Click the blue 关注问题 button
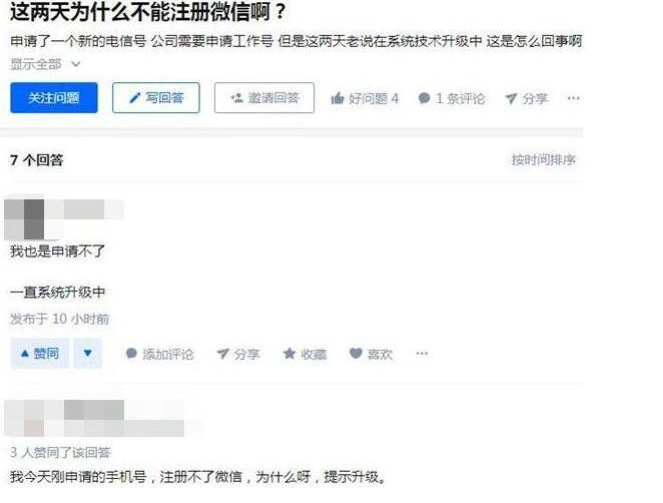The width and height of the screenshot is (663, 503). (x=54, y=98)
